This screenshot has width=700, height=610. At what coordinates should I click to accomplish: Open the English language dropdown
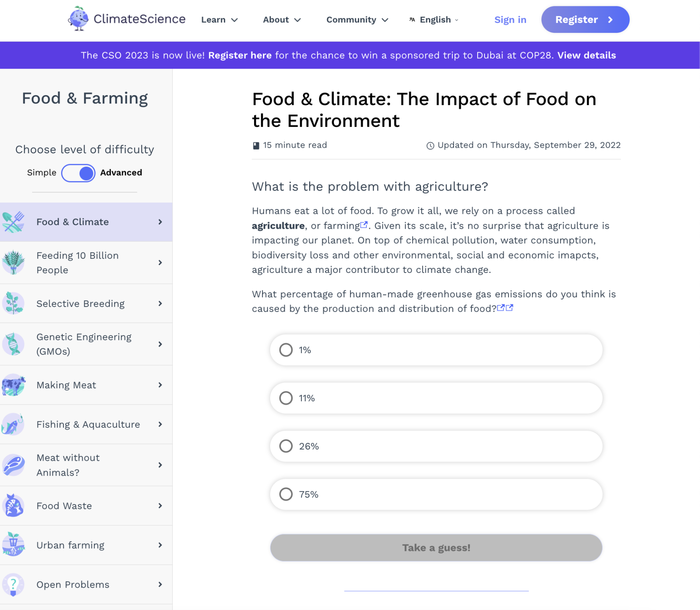tap(434, 20)
